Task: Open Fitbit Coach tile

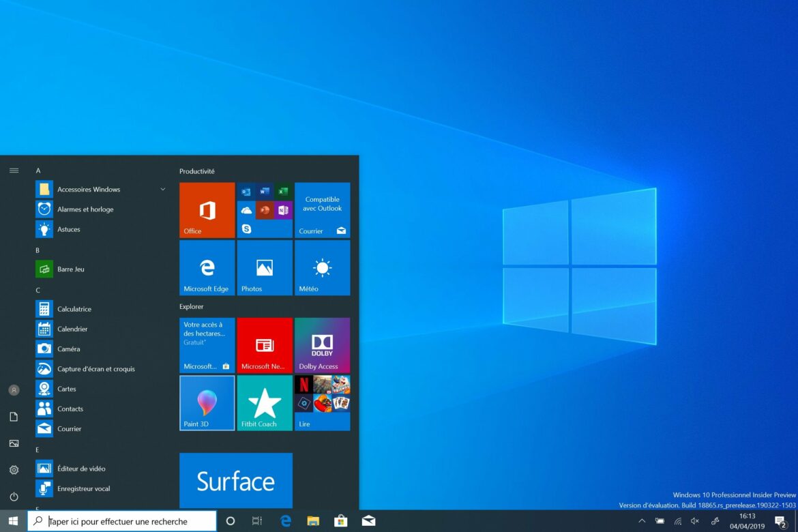Action: click(265, 403)
